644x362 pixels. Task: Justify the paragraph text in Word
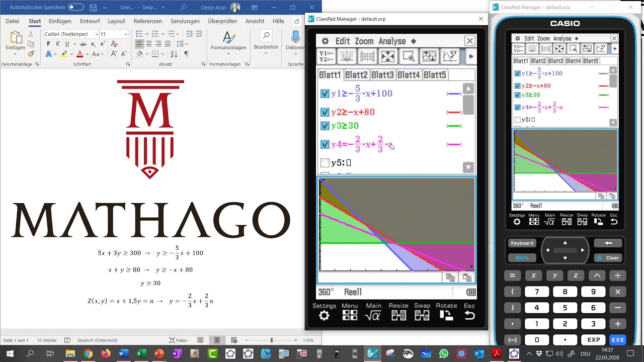[168, 44]
